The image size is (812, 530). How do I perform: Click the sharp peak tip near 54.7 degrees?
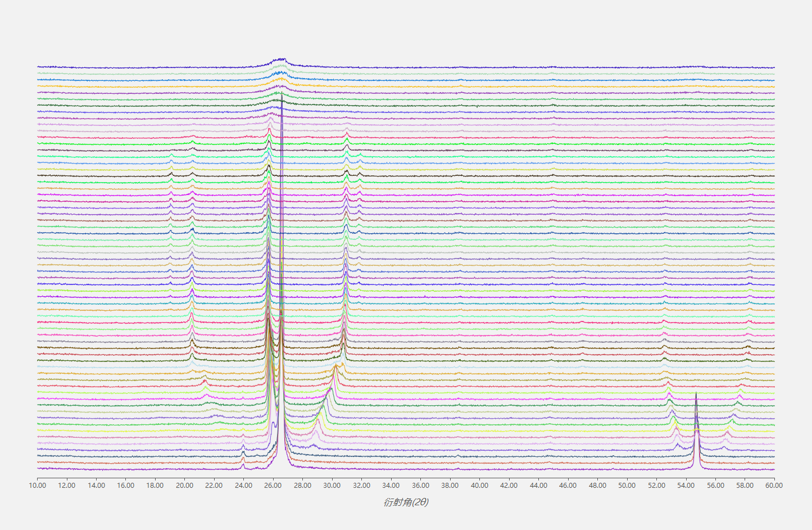point(696,393)
